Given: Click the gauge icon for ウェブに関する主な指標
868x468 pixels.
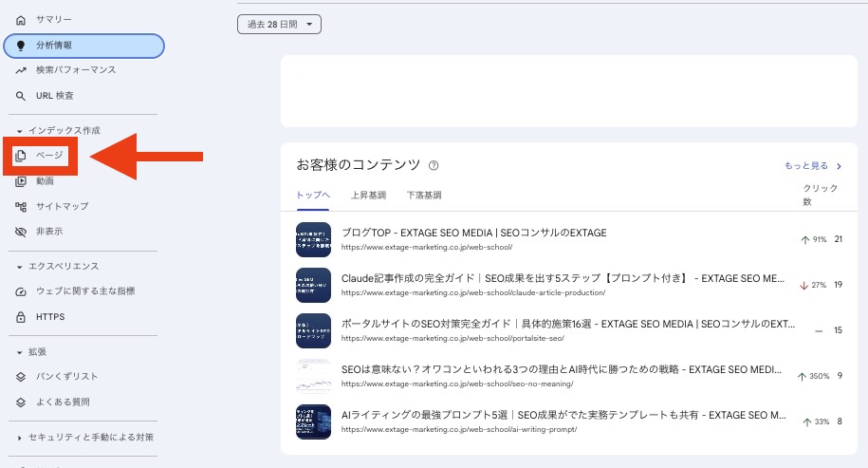Looking at the screenshot, I should click(21, 291).
